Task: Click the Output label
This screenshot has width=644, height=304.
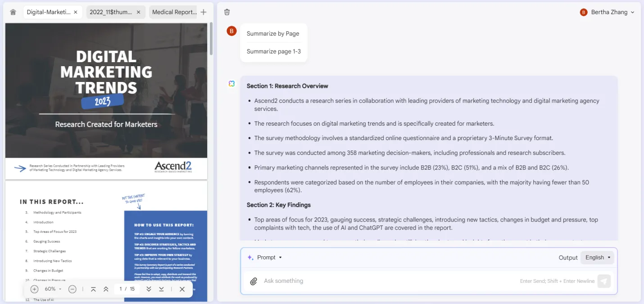Action: tap(568, 258)
